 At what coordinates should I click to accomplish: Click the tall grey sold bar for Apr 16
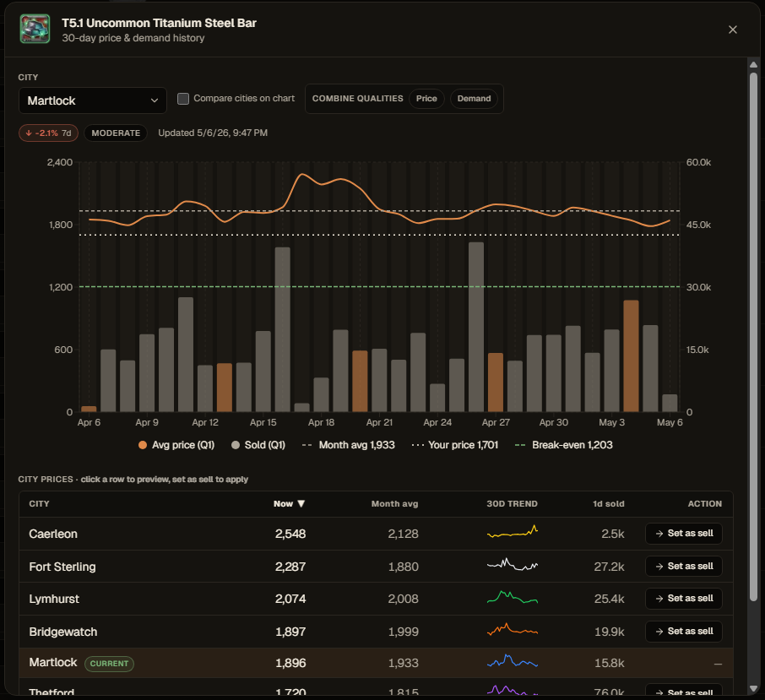coord(283,330)
